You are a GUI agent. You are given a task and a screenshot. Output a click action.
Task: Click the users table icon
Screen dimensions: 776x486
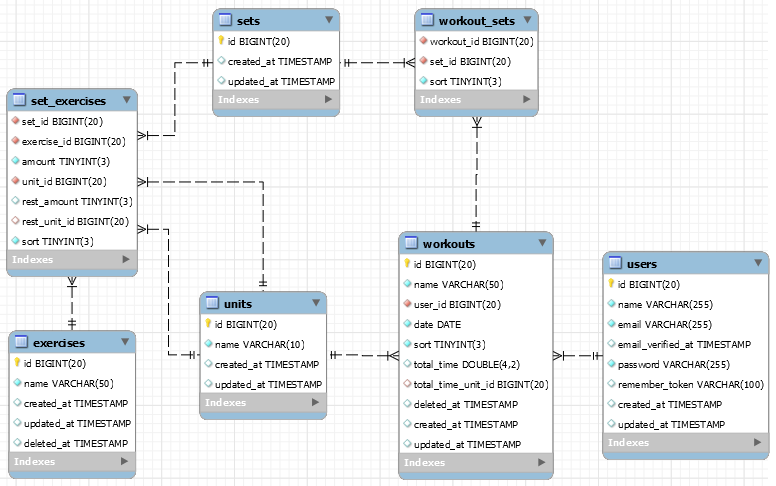(615, 263)
